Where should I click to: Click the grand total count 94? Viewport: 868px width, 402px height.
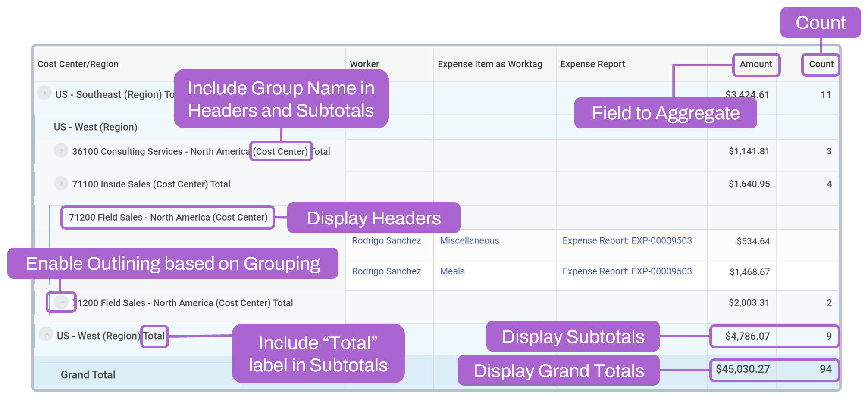tap(826, 369)
